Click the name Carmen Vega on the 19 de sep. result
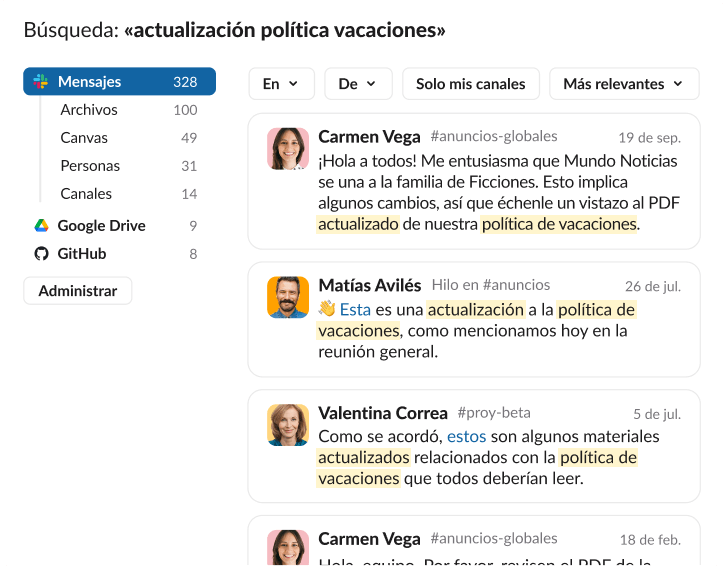The image size is (723, 566). [x=369, y=137]
